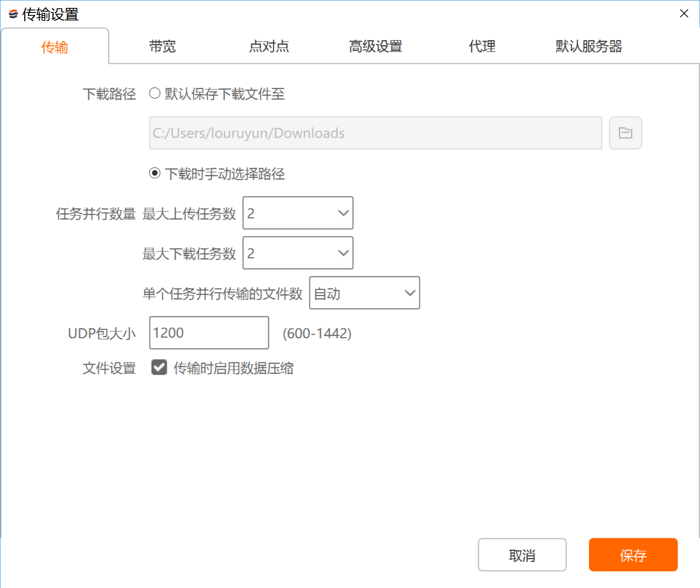Open the 代理 tab

[482, 46]
